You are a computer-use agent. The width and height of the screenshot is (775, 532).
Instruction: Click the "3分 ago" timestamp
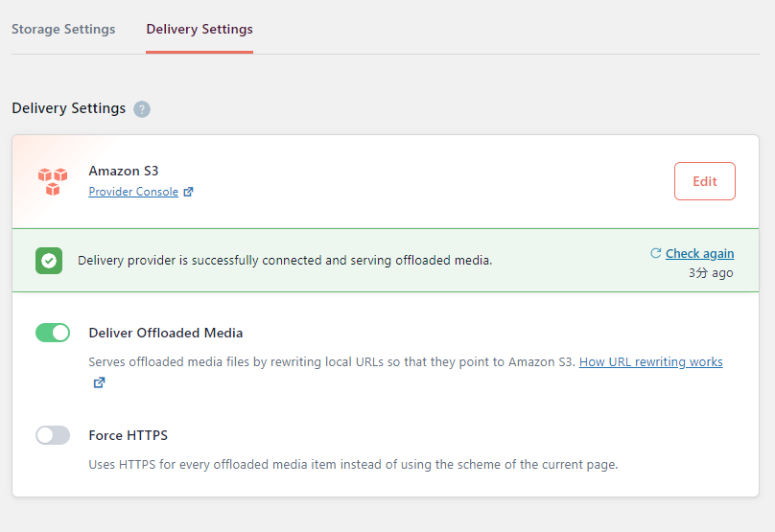pos(711,272)
